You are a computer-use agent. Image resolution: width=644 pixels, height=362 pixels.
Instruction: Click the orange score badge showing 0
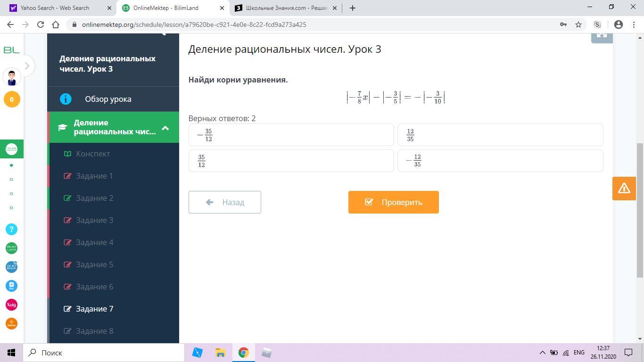point(12,99)
